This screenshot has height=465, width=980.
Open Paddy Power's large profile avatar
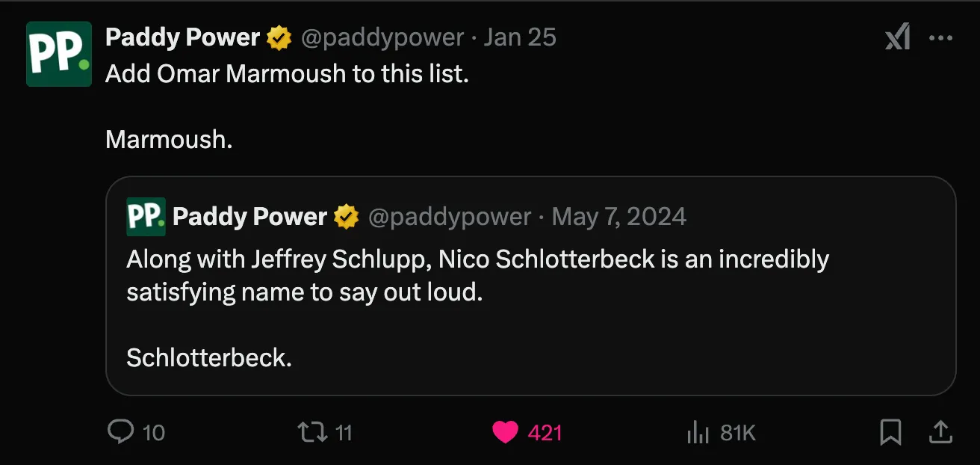click(59, 54)
